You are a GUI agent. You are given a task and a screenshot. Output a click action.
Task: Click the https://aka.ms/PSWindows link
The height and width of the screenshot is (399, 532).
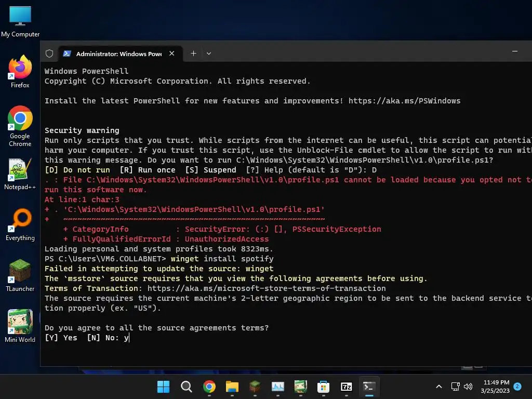click(404, 101)
